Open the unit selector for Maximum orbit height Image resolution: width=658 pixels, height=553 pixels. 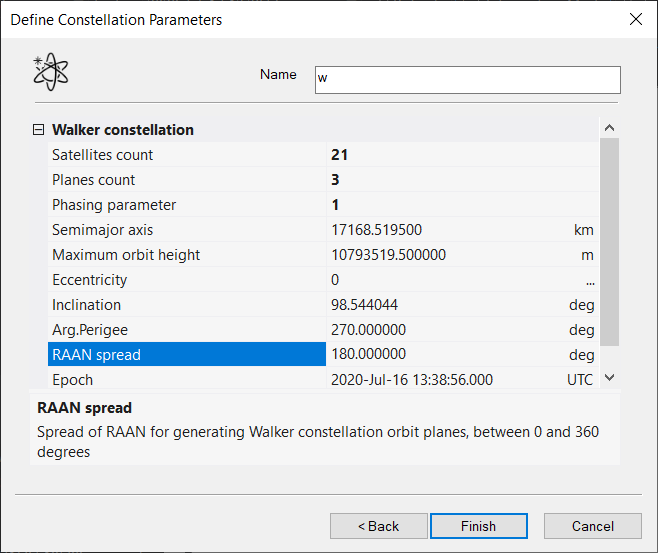[587, 255]
